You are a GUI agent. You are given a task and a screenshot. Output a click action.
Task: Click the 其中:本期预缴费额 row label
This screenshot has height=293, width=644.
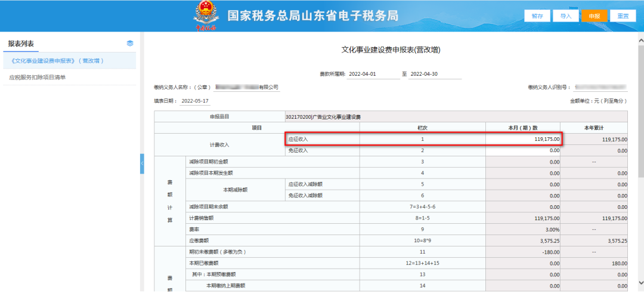point(214,274)
